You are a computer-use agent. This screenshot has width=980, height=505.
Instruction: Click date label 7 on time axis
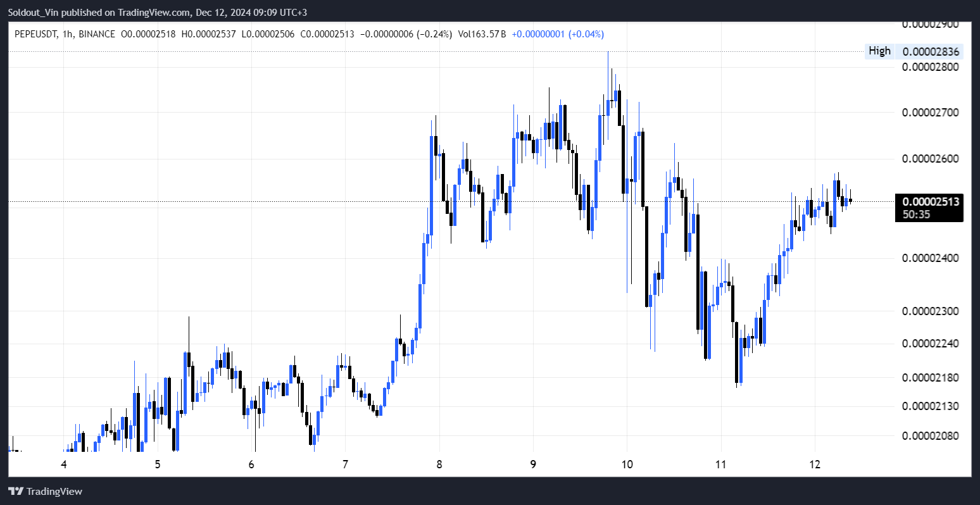(345, 464)
